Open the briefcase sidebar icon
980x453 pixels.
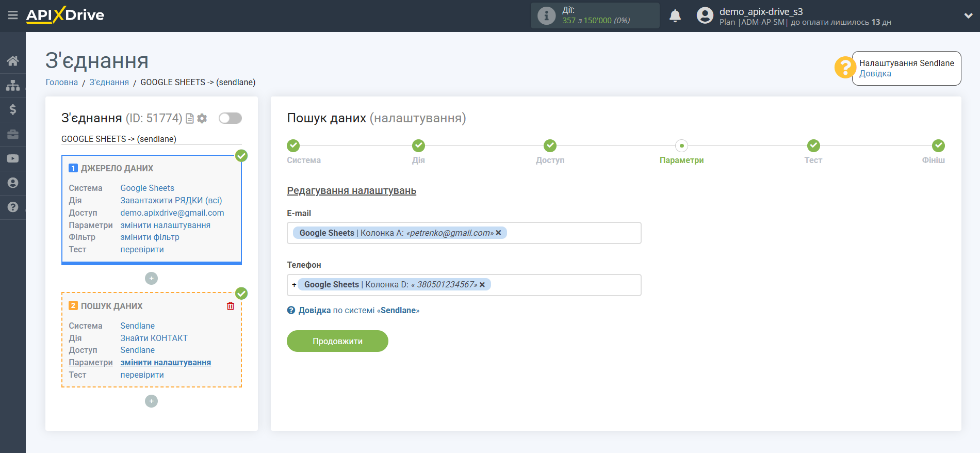(13, 134)
